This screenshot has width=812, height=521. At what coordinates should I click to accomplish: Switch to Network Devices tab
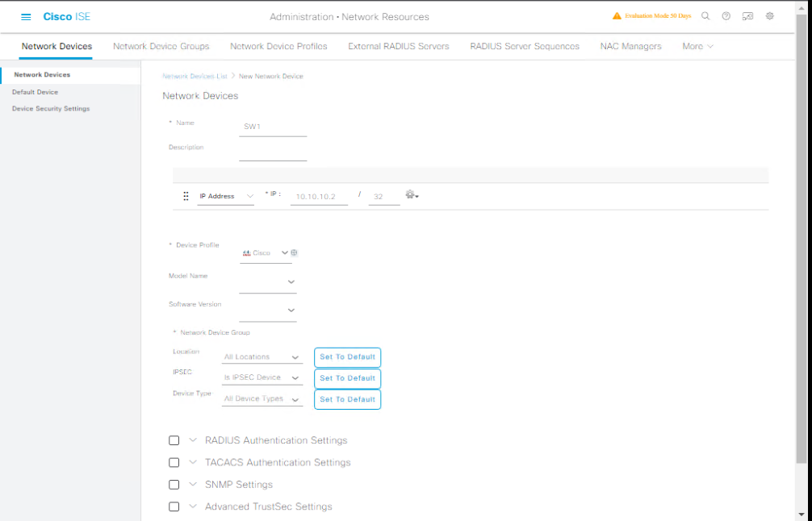coord(57,47)
